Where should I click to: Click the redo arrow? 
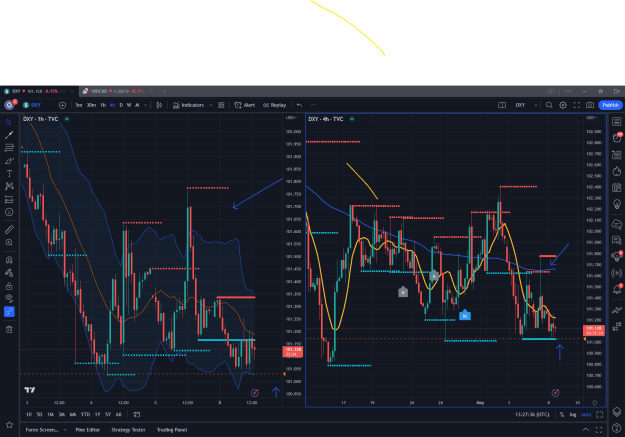click(313, 105)
